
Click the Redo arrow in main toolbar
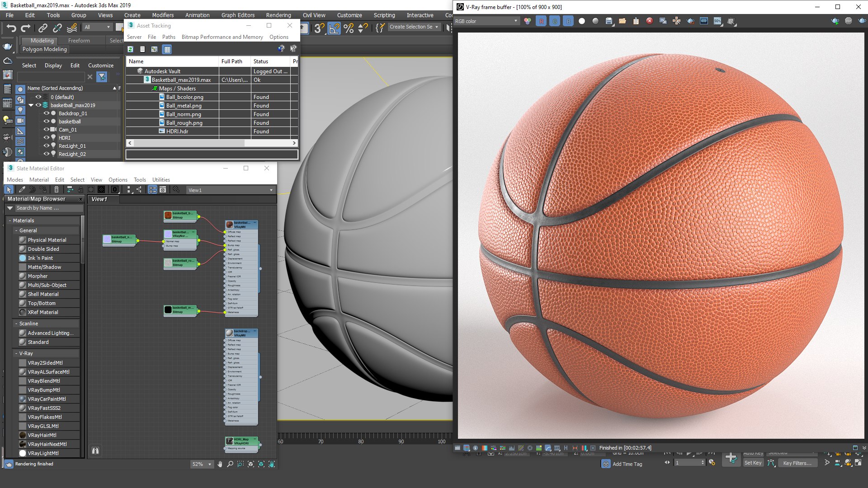click(26, 28)
